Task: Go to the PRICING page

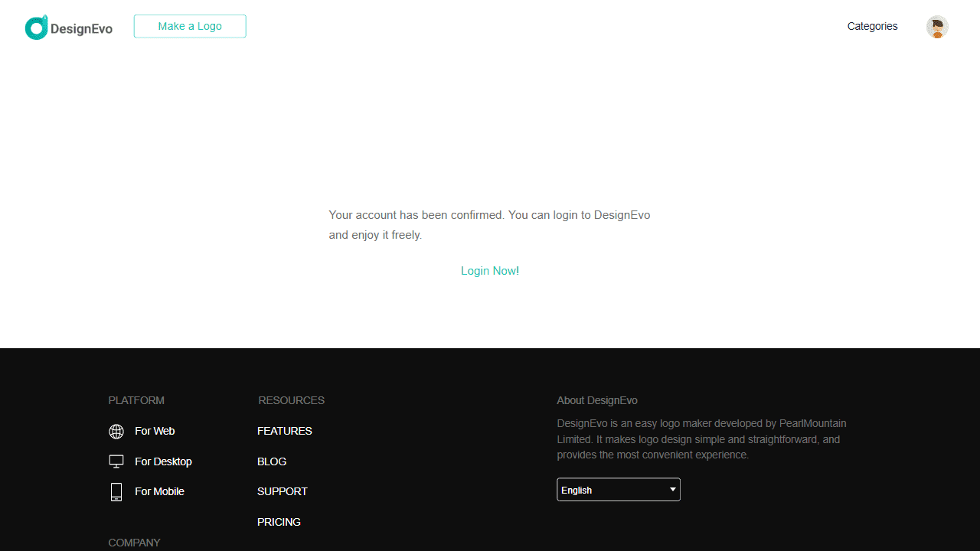Action: [x=279, y=522]
